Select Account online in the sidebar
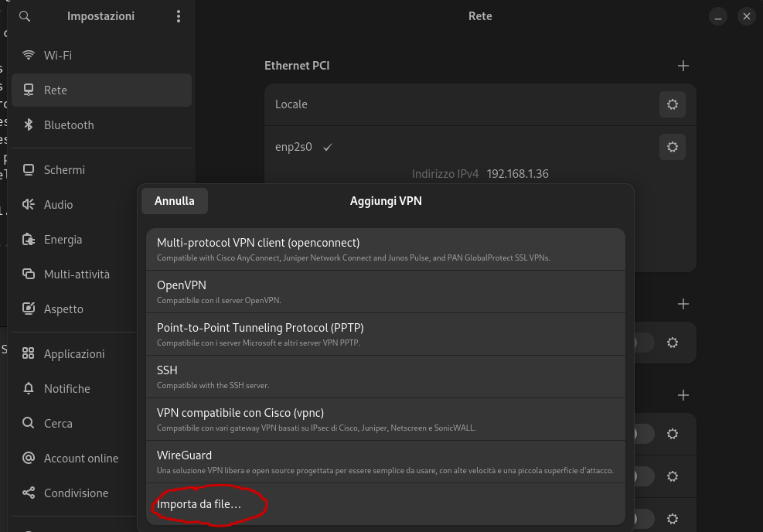 80,459
